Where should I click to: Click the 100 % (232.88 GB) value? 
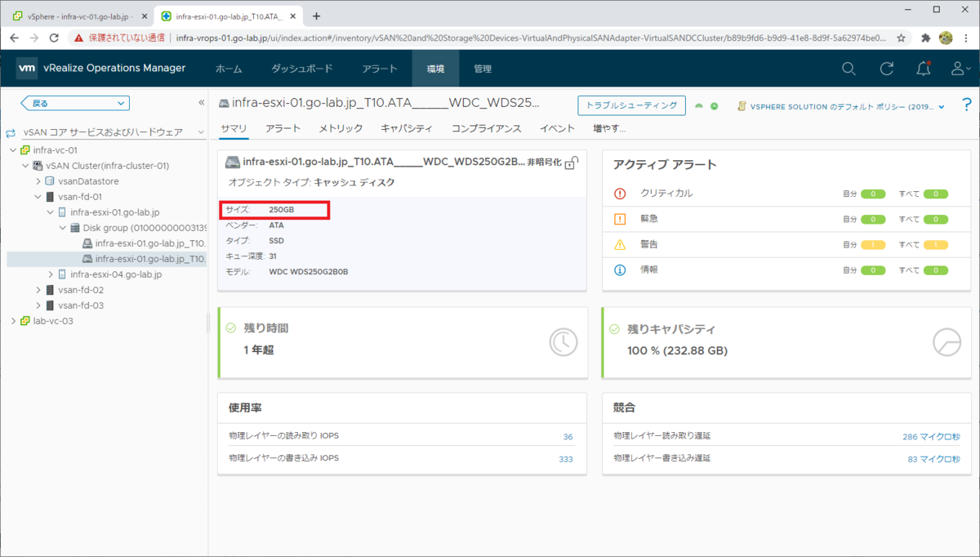coord(677,351)
